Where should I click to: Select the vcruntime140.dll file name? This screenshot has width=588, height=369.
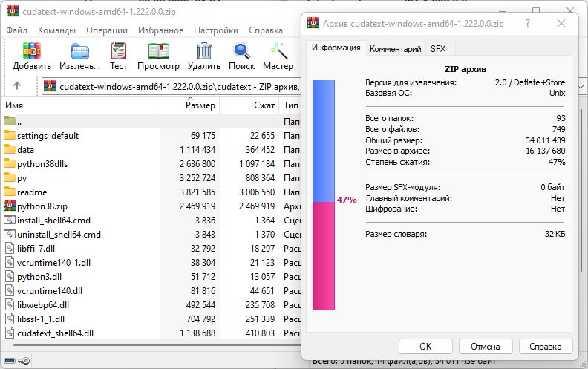(x=50, y=290)
